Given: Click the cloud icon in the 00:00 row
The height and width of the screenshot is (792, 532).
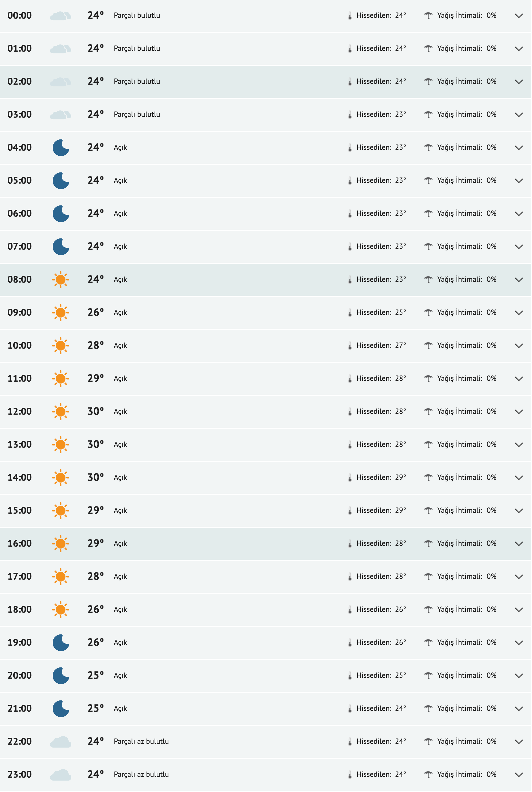Looking at the screenshot, I should [x=61, y=16].
